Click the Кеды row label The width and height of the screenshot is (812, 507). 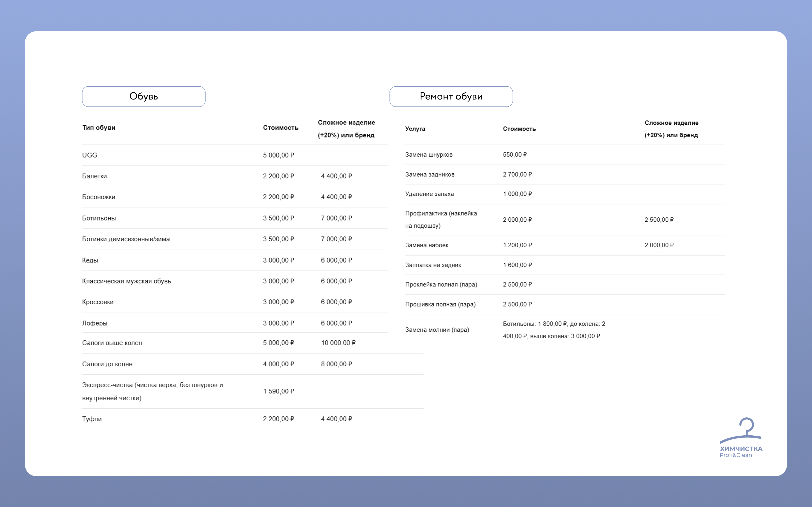pos(90,260)
